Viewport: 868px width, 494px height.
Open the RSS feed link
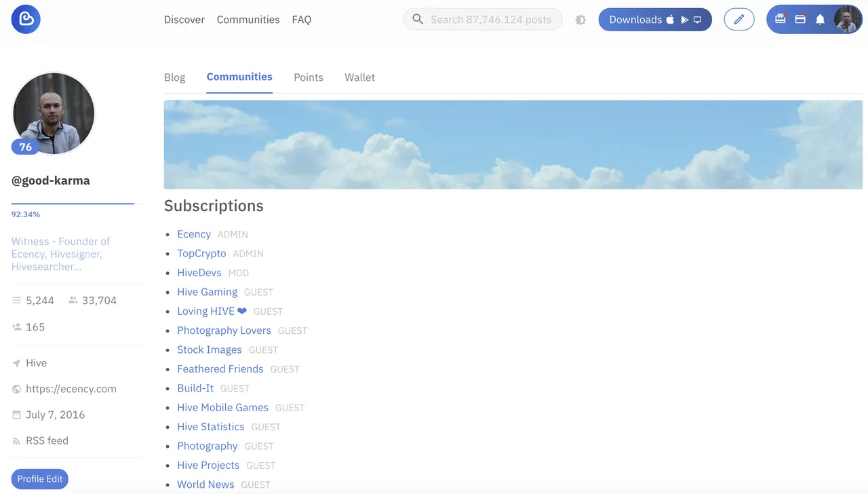click(47, 440)
